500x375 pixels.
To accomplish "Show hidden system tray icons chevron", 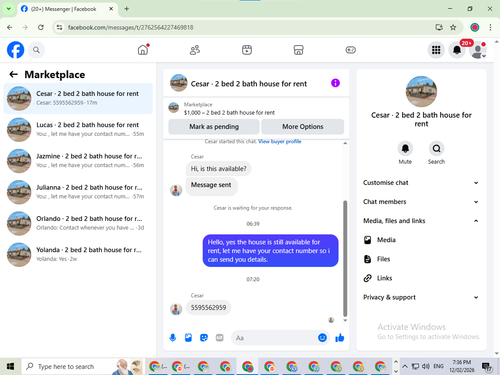I will point(405,366).
